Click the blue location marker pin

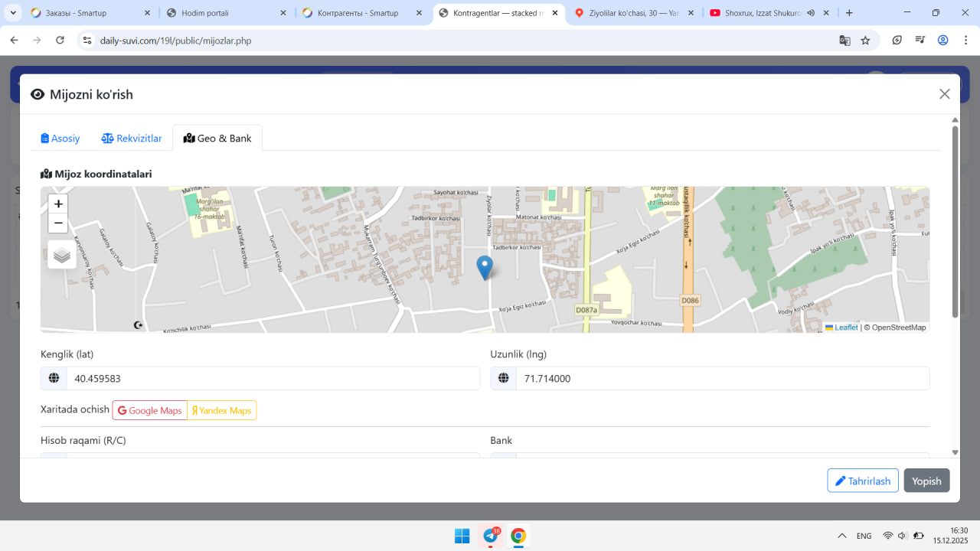coord(485,267)
